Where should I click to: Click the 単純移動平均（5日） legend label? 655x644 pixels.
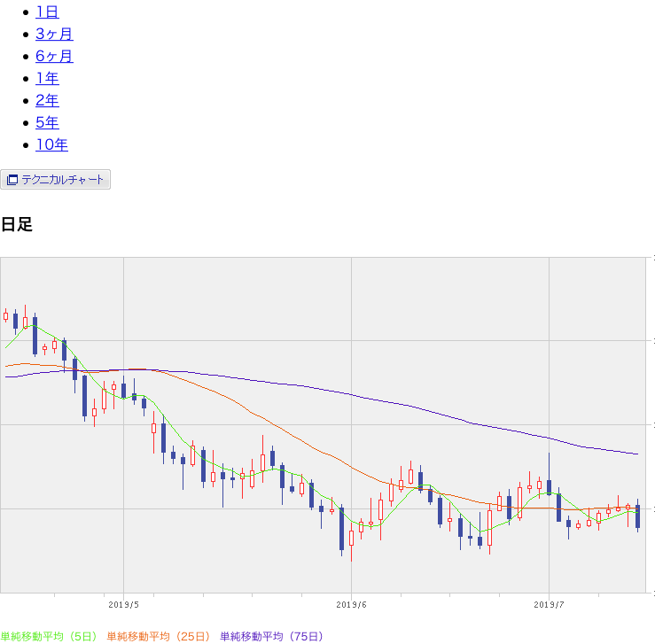(49, 637)
